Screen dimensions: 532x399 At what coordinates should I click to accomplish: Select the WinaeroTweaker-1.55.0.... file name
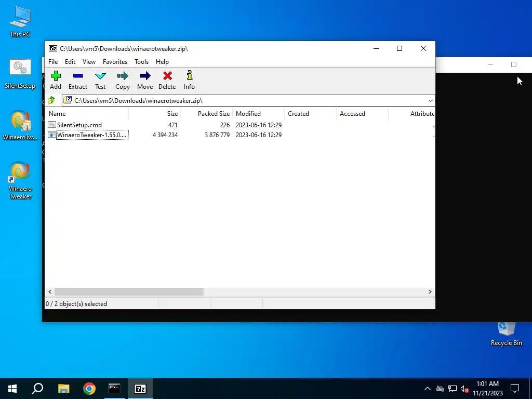click(92, 135)
